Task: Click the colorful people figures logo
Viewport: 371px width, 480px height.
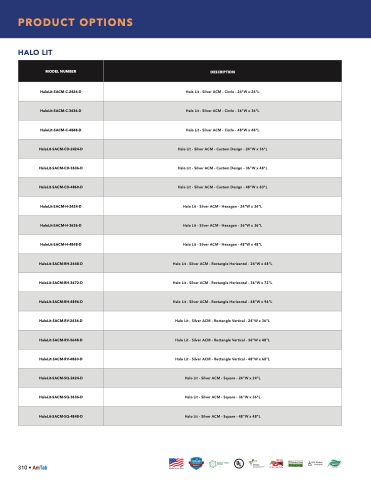Action: [x=256, y=463]
